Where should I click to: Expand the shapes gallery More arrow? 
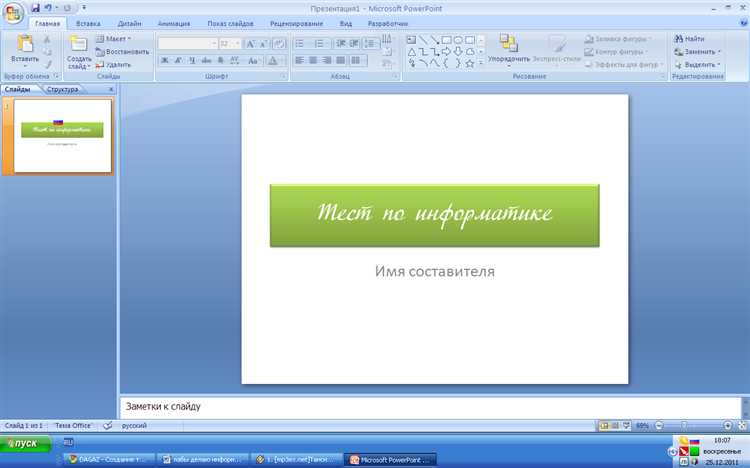481,63
